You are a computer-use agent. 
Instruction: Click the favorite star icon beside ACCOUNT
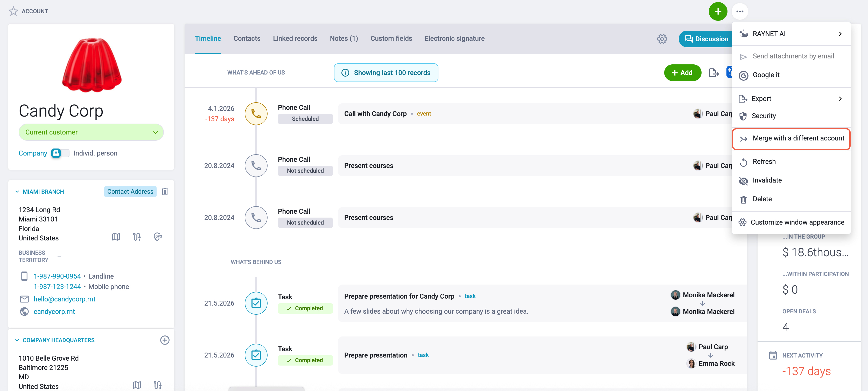13,11
